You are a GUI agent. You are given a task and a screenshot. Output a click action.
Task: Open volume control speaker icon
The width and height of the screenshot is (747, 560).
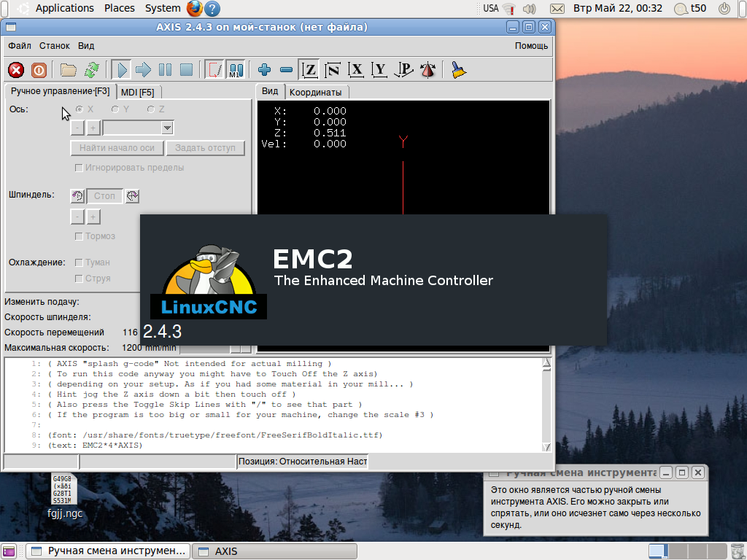coord(529,9)
